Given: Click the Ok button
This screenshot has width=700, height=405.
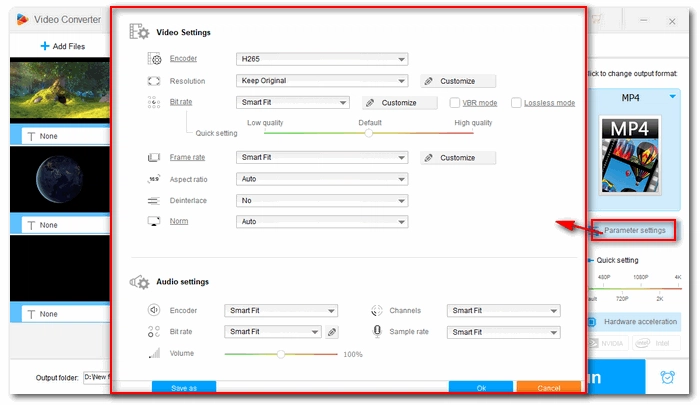Looking at the screenshot, I should [x=481, y=387].
